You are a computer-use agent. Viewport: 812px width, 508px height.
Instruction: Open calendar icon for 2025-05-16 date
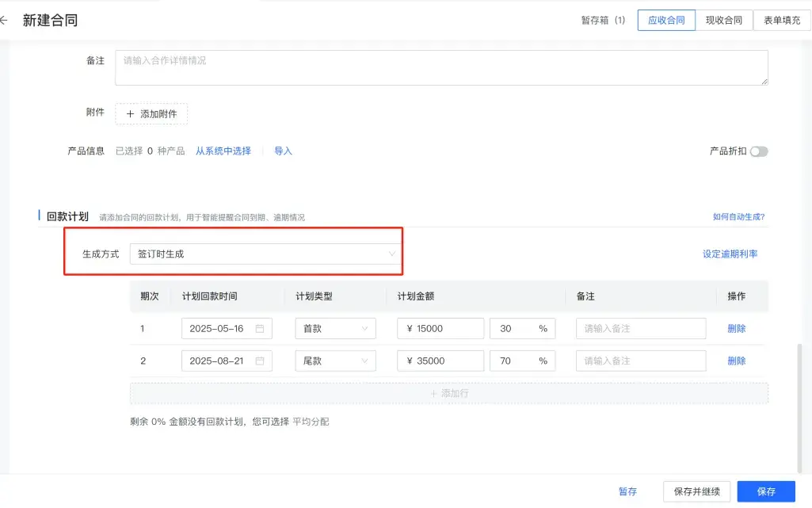click(x=260, y=328)
